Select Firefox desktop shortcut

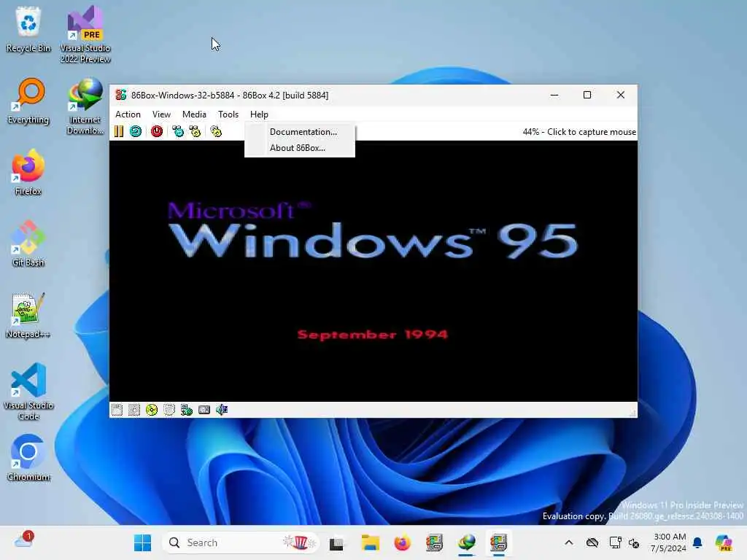coord(28,172)
